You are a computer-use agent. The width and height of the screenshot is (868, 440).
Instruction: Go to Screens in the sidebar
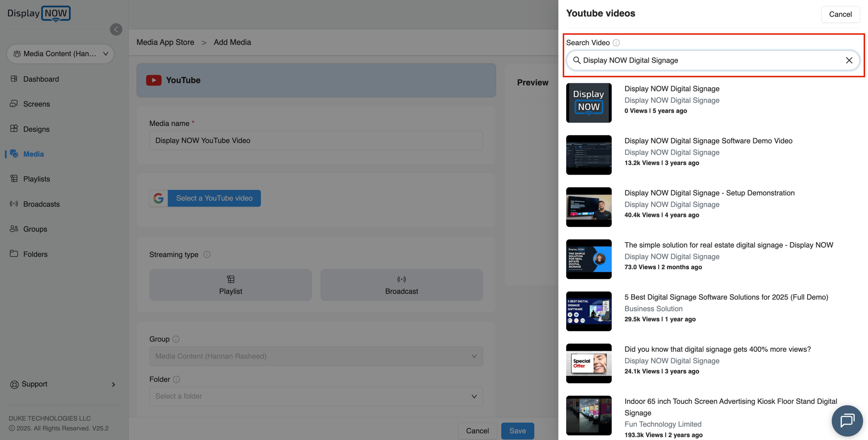tap(37, 104)
